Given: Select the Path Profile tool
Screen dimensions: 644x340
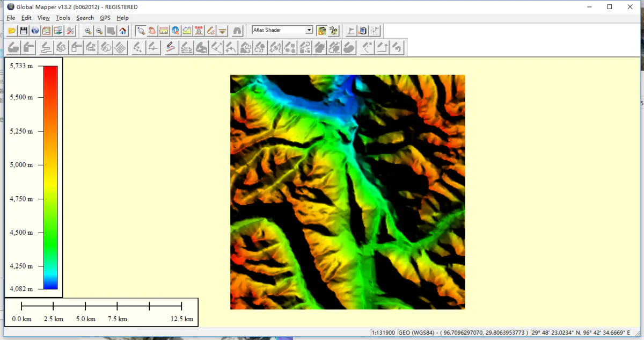Looking at the screenshot, I should [187, 31].
